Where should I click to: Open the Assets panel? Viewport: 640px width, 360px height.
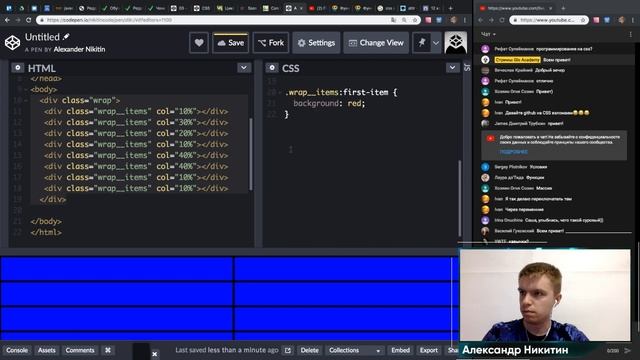pos(47,350)
